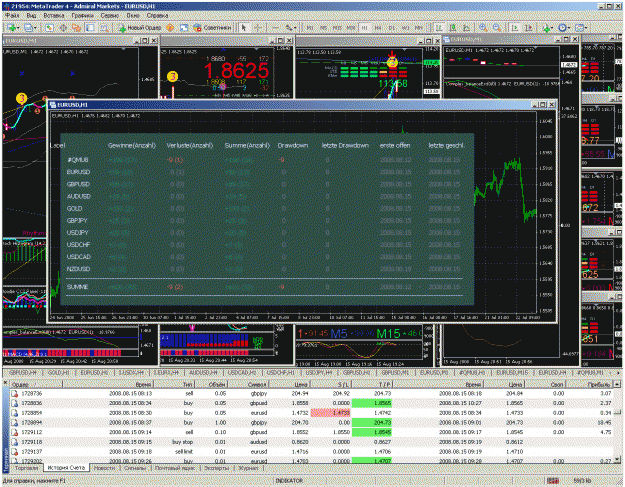Click terminal scrollbar down arrow
Screen dimensions: 625x487
pos(617,460)
